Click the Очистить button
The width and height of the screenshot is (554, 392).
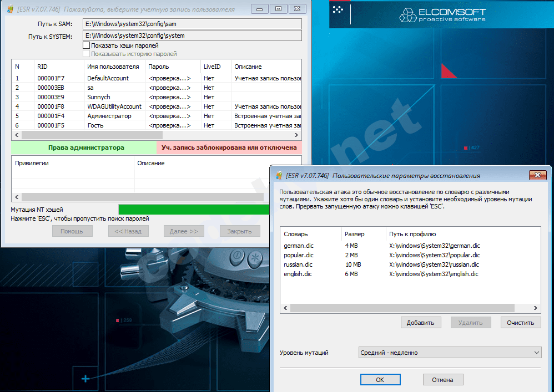tap(520, 323)
